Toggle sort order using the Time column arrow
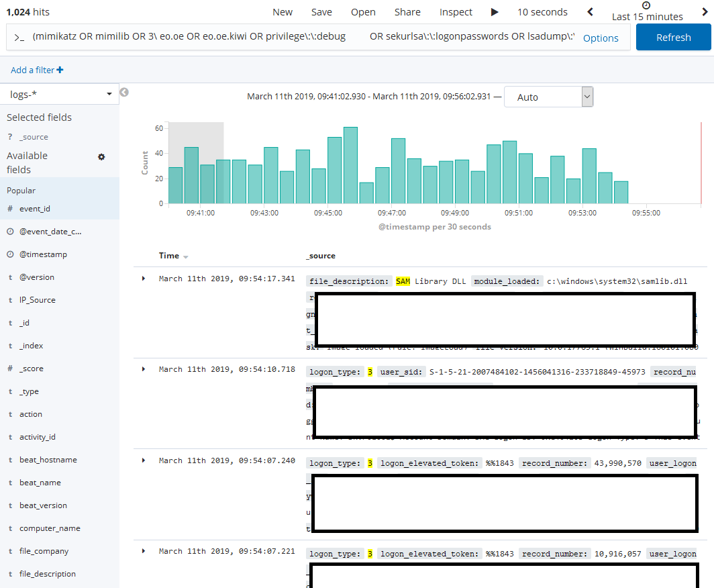Viewport: 714px width, 588px height. 186,256
